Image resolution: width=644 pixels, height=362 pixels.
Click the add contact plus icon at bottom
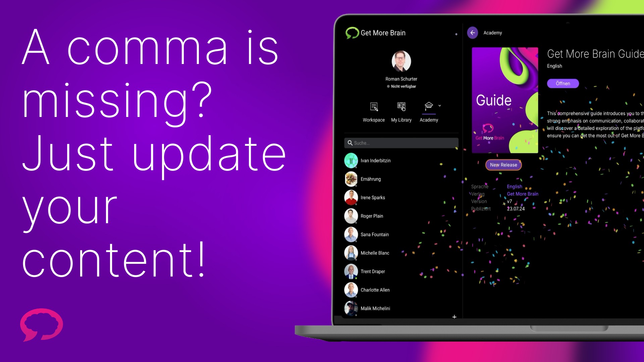pyautogui.click(x=454, y=317)
